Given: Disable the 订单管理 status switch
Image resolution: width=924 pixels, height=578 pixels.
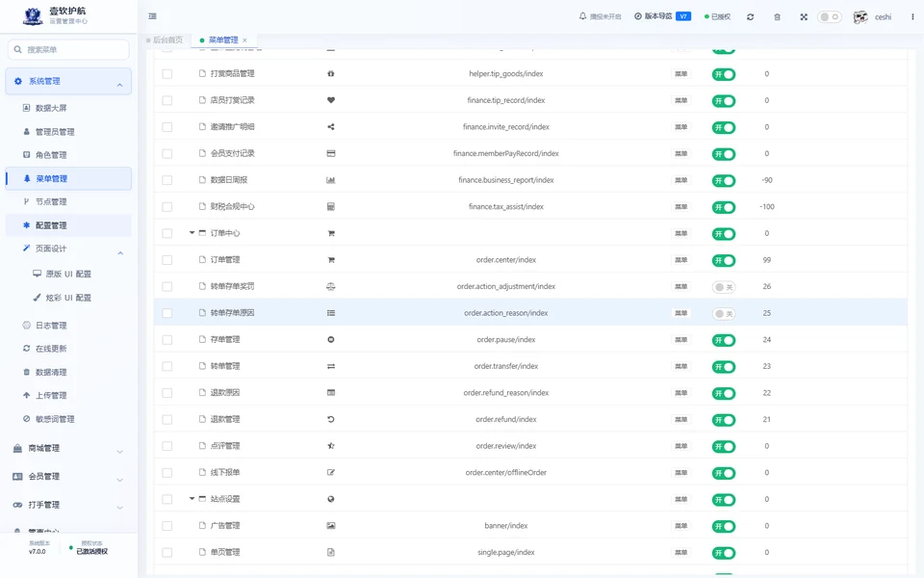Looking at the screenshot, I should (724, 261).
